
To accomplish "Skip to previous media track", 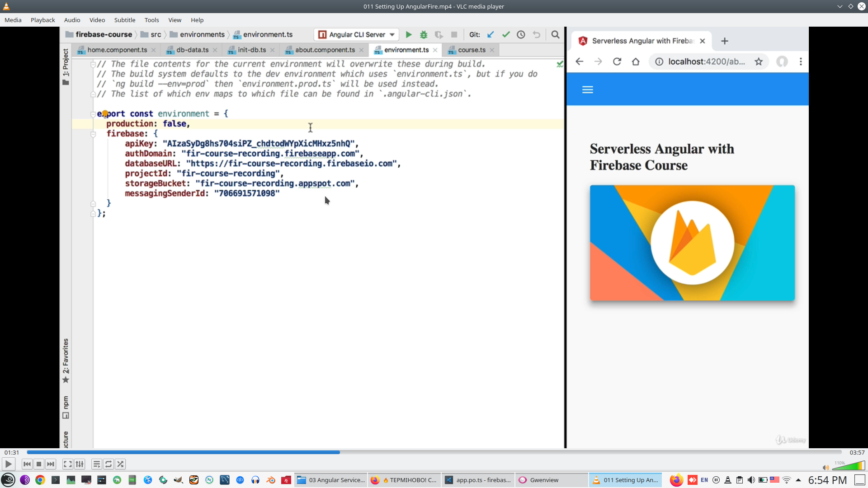I will (27, 464).
